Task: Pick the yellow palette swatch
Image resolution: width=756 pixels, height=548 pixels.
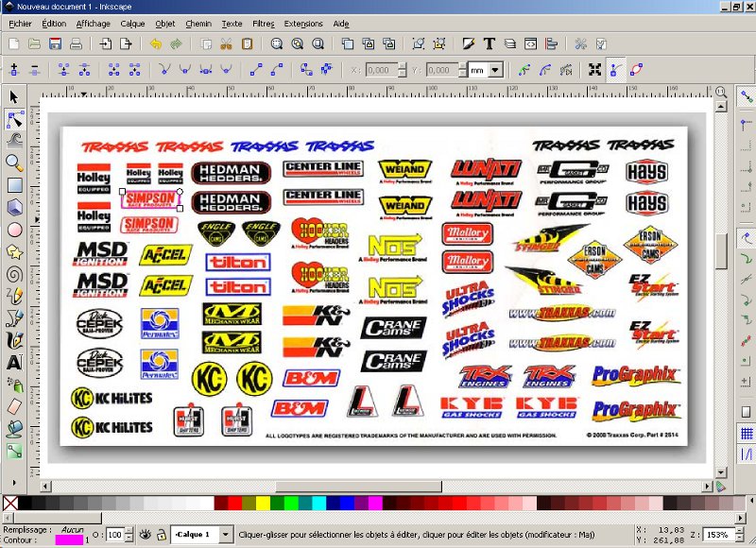Action: tap(263, 504)
